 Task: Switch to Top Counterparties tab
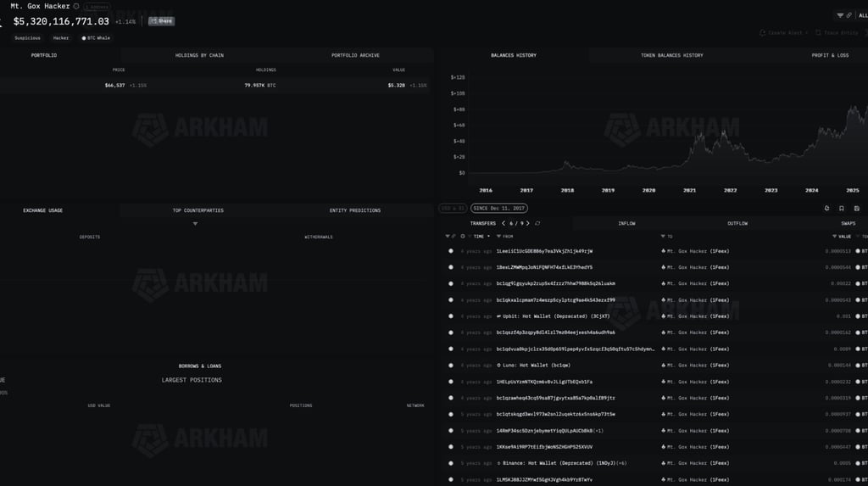(198, 210)
